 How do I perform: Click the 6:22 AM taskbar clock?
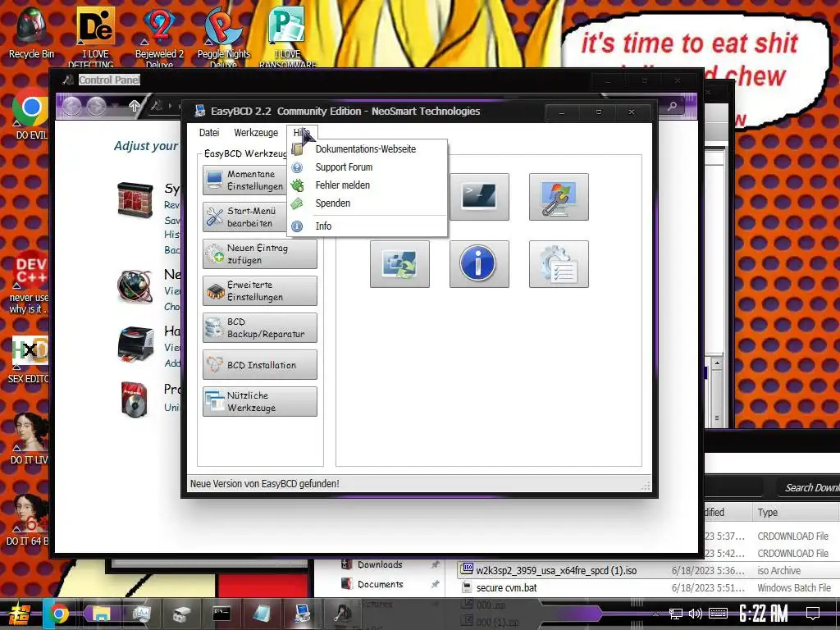coord(764,614)
